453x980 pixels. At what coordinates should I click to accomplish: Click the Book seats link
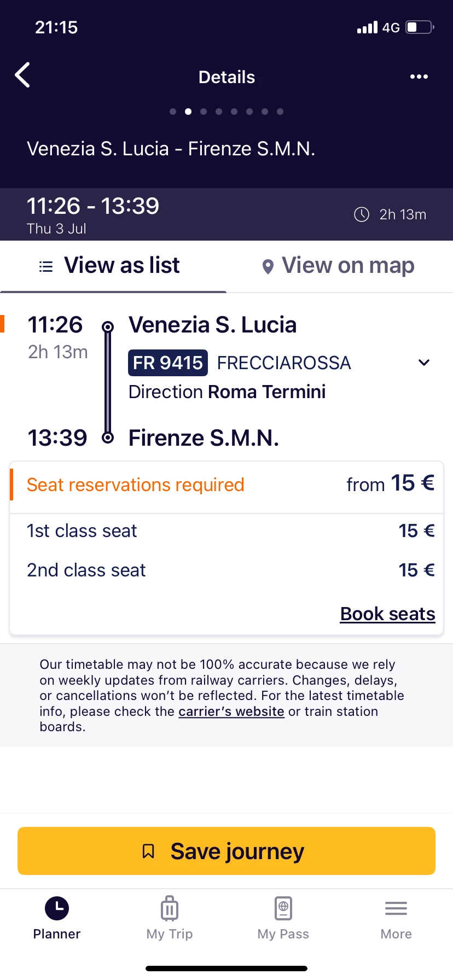(x=387, y=614)
